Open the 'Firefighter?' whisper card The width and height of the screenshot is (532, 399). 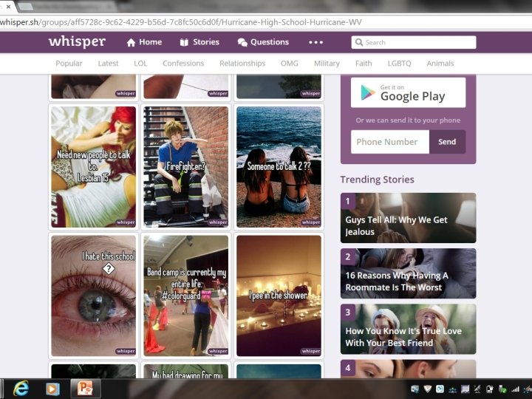186,167
